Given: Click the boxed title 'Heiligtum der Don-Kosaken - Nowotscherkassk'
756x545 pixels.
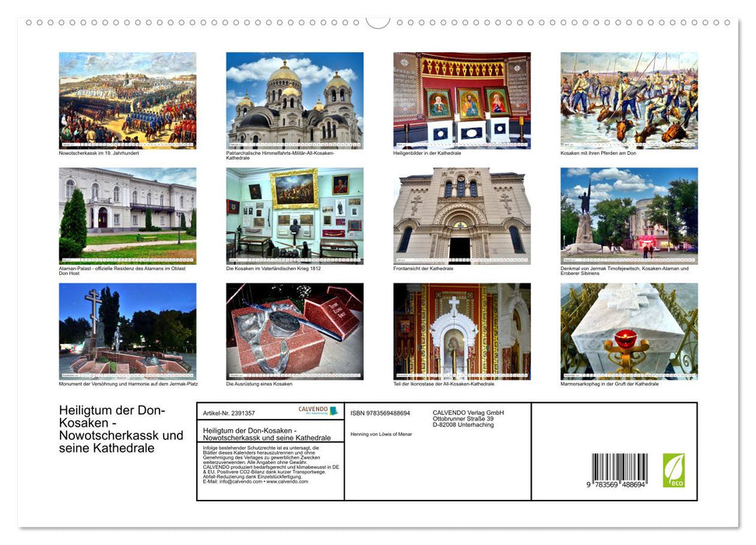Looking at the screenshot, I should 266,434.
